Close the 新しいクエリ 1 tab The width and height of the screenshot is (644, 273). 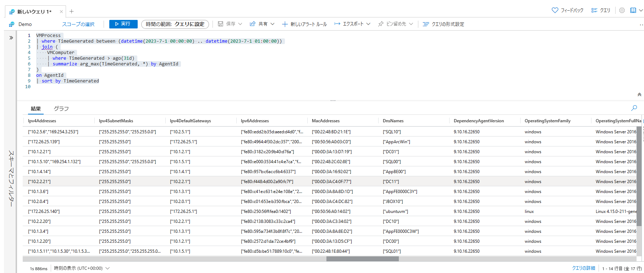61,12
